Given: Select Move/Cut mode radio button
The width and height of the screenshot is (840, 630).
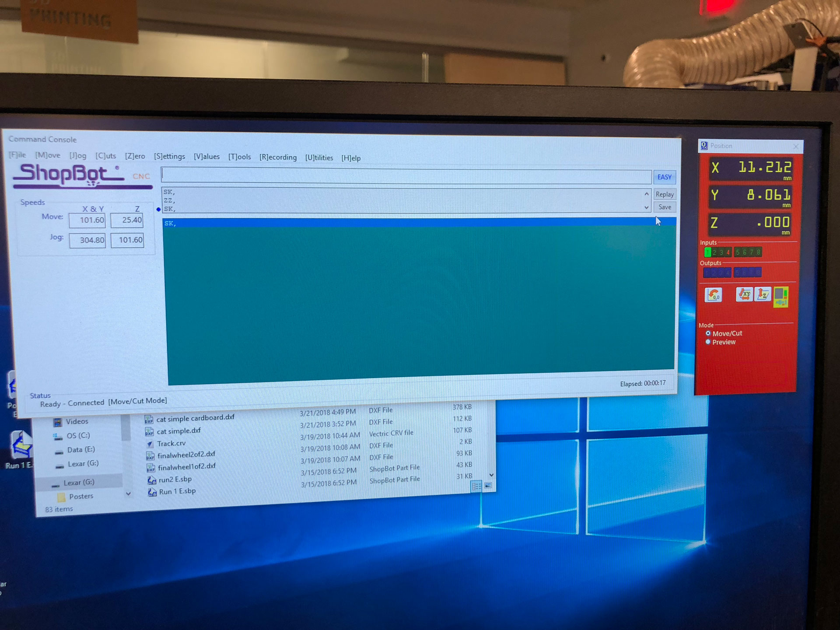Looking at the screenshot, I should click(x=708, y=333).
